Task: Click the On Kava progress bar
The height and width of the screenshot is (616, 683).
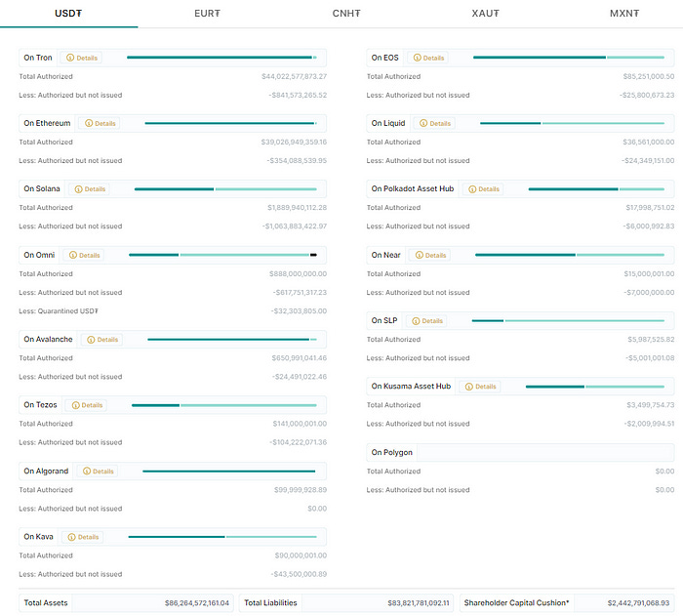Action: tap(222, 537)
